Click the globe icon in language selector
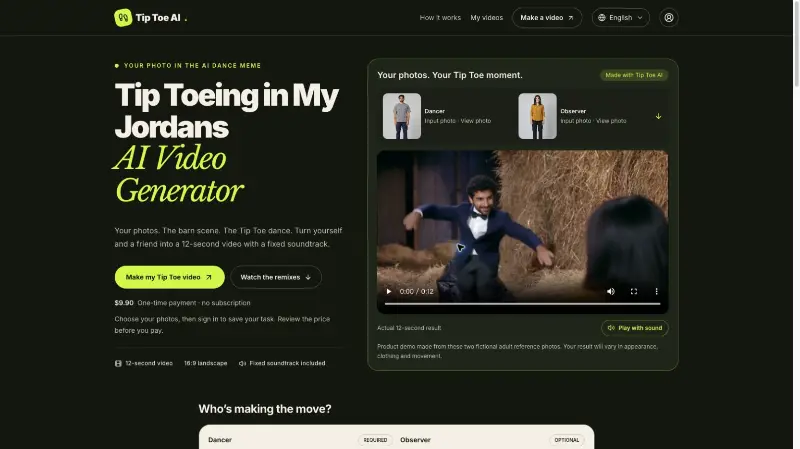The width and height of the screenshot is (800, 449). coord(602,17)
